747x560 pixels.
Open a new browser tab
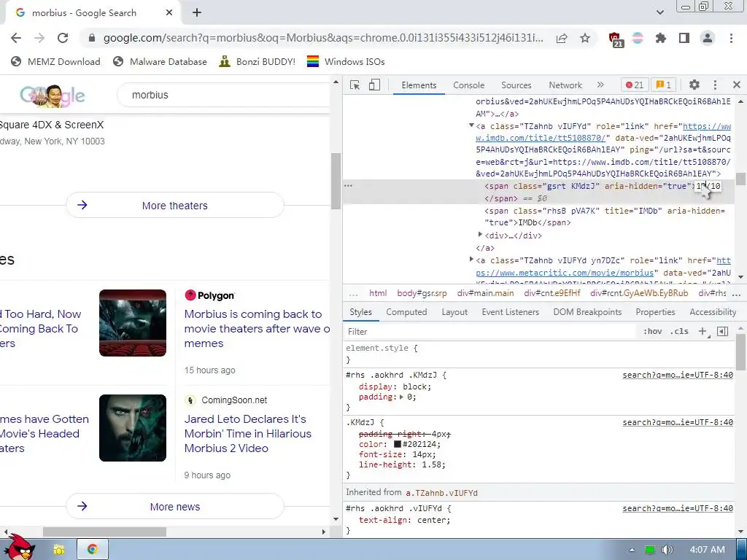(x=197, y=13)
